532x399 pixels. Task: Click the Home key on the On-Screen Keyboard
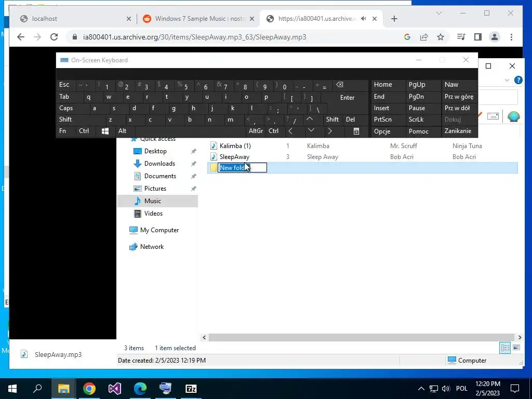[x=388, y=85]
